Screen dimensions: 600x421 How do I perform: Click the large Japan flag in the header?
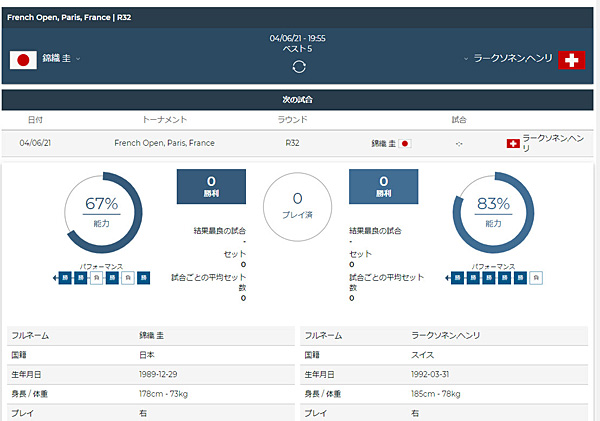(x=23, y=60)
